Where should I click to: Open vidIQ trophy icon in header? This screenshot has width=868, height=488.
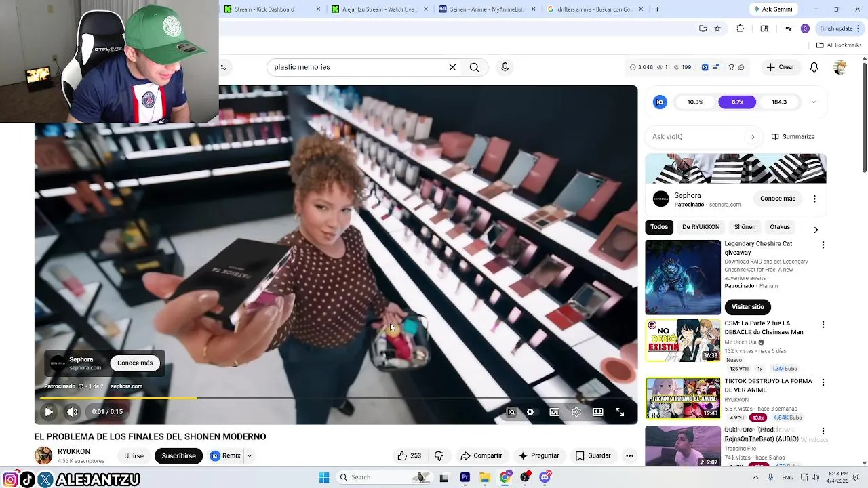731,67
